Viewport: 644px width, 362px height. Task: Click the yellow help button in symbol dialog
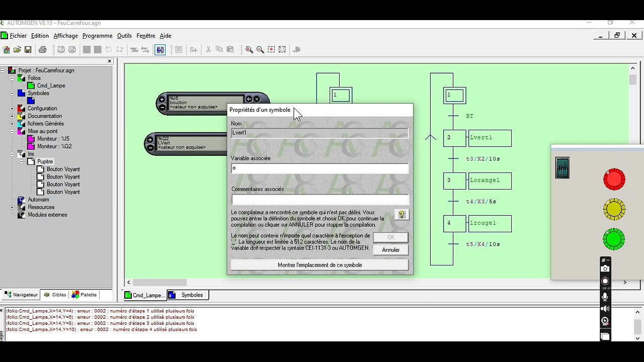click(x=401, y=215)
